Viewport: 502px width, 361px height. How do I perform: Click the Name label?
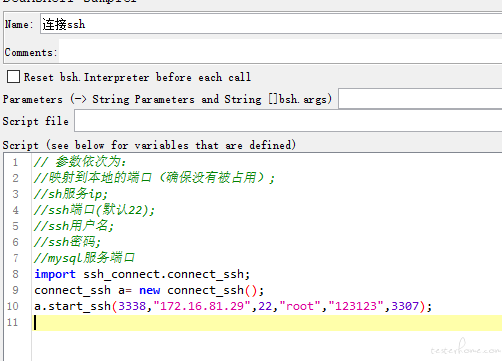click(19, 24)
